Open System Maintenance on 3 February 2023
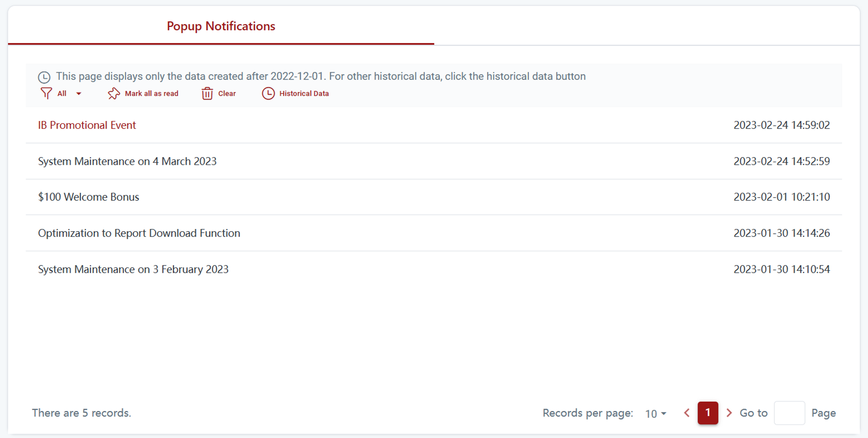The height and width of the screenshot is (438, 868). [x=133, y=269]
